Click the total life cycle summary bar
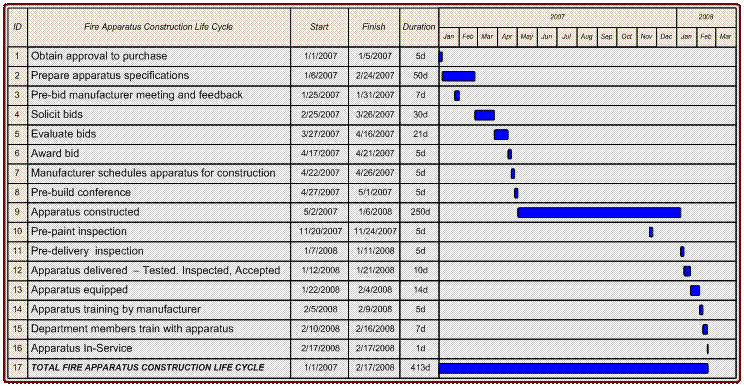Image resolution: width=744 pixels, height=386 pixels. click(574, 368)
